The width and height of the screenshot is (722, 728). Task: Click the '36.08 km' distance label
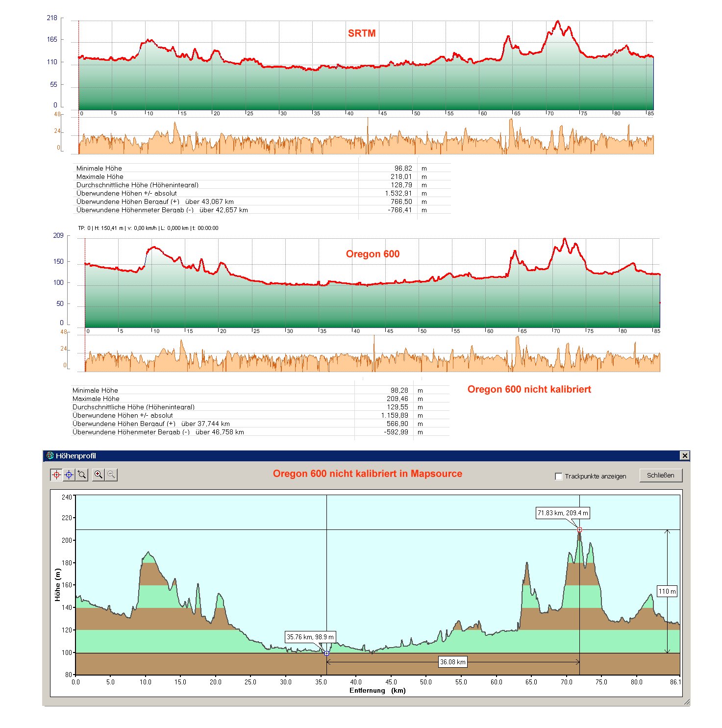[452, 662]
